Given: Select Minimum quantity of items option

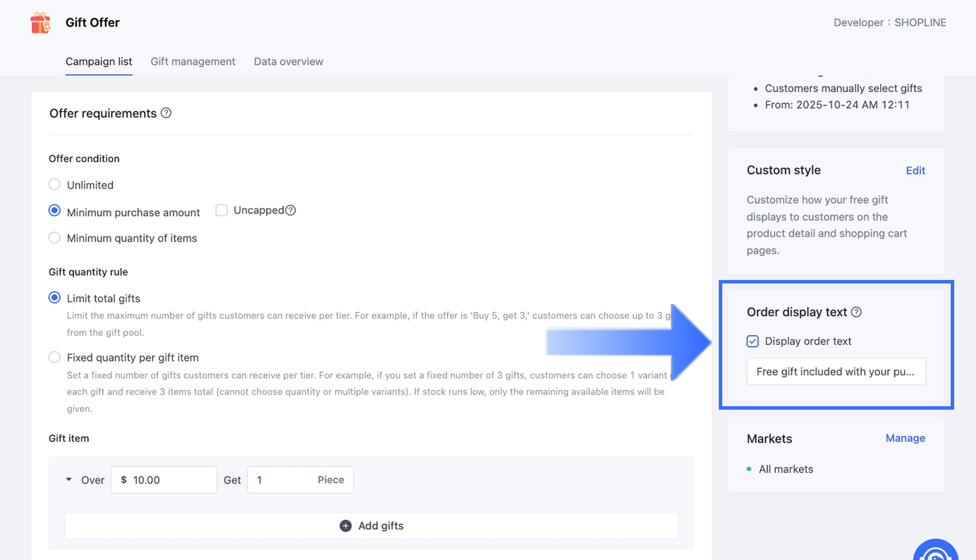Looking at the screenshot, I should point(55,238).
